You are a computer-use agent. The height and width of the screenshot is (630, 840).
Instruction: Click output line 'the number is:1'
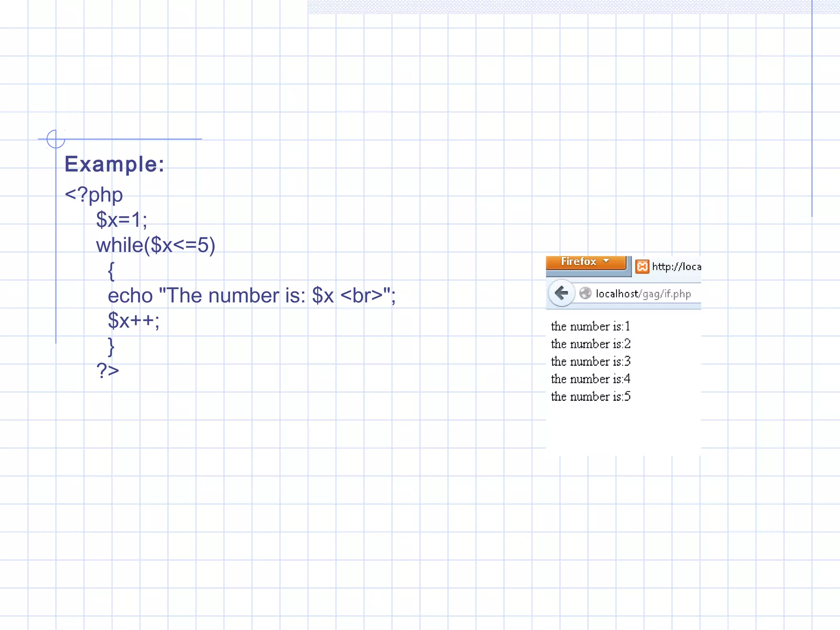[x=590, y=326]
